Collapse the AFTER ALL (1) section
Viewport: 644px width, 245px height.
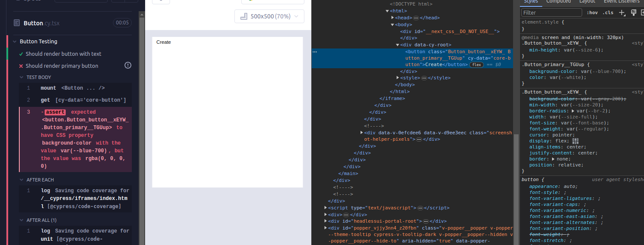click(x=21, y=220)
